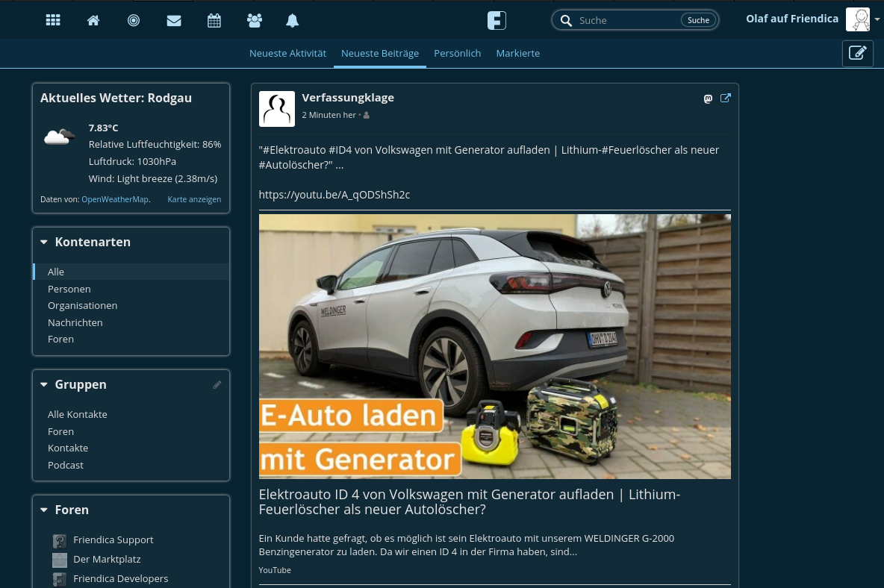Open the youtu.be video link
This screenshot has height=588, width=884.
(334, 195)
